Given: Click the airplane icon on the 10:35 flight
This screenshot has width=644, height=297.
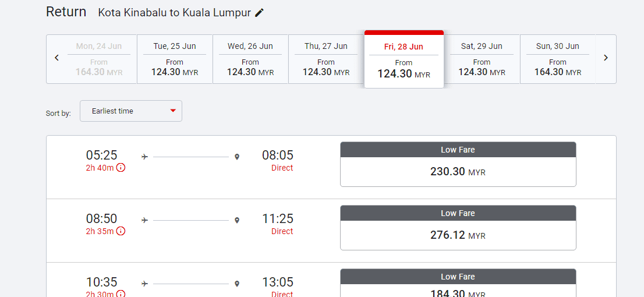Looking at the screenshot, I should click(144, 284).
